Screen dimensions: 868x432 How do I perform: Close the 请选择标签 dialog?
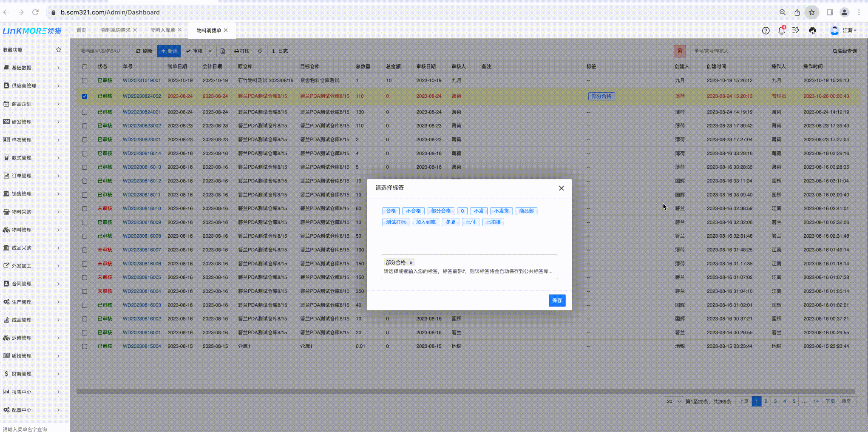(561, 188)
